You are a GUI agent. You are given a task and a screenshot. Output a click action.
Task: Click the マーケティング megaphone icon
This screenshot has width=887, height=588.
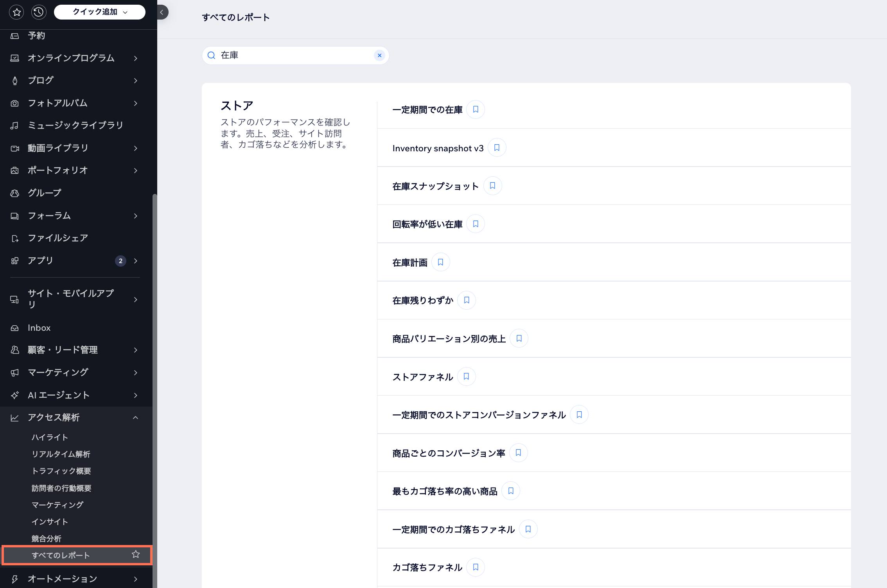point(14,372)
